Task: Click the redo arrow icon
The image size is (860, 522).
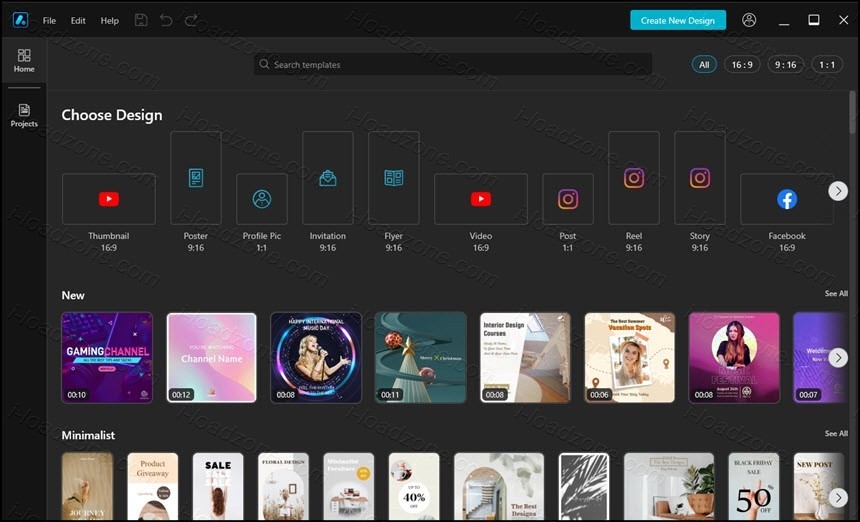Action: (x=191, y=20)
